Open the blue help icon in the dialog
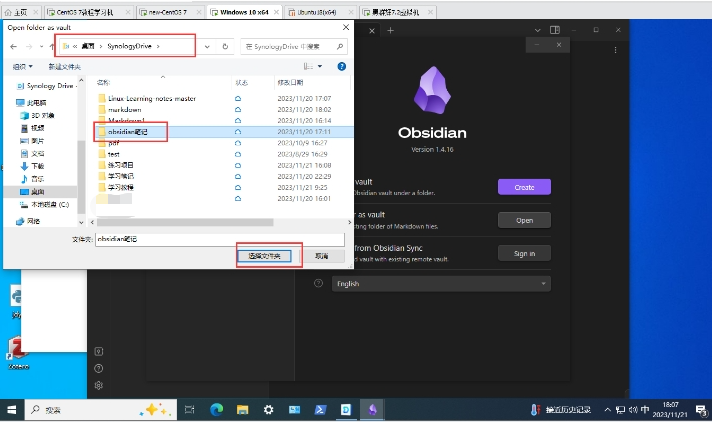Viewport: 712px width, 422px height. tap(341, 66)
